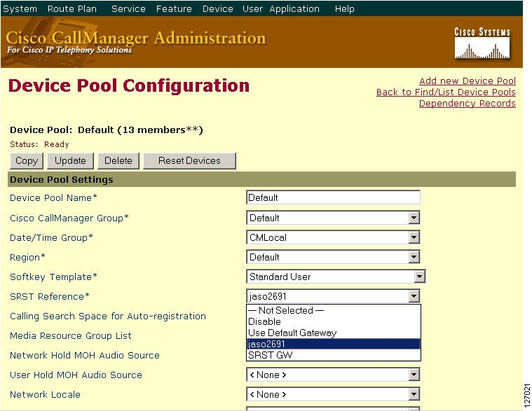Screen dimensions: 532x411
Task: Expand the Region dropdown
Action: tap(414, 257)
